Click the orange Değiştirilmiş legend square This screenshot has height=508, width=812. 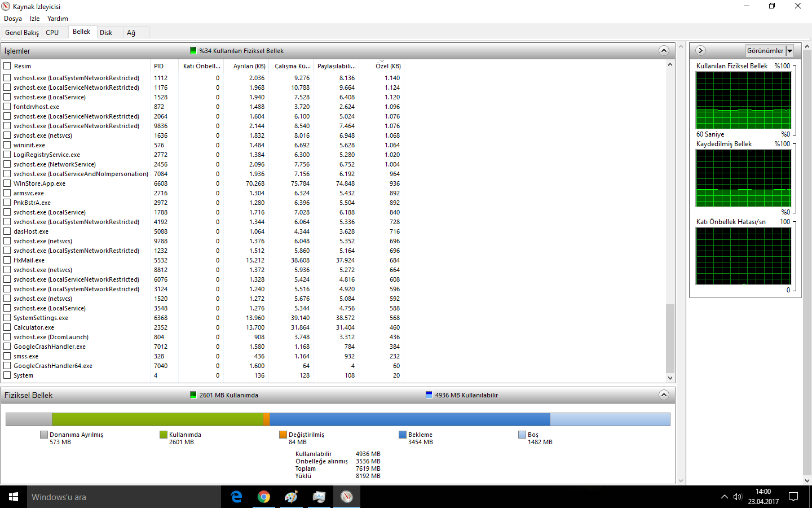[x=283, y=435]
